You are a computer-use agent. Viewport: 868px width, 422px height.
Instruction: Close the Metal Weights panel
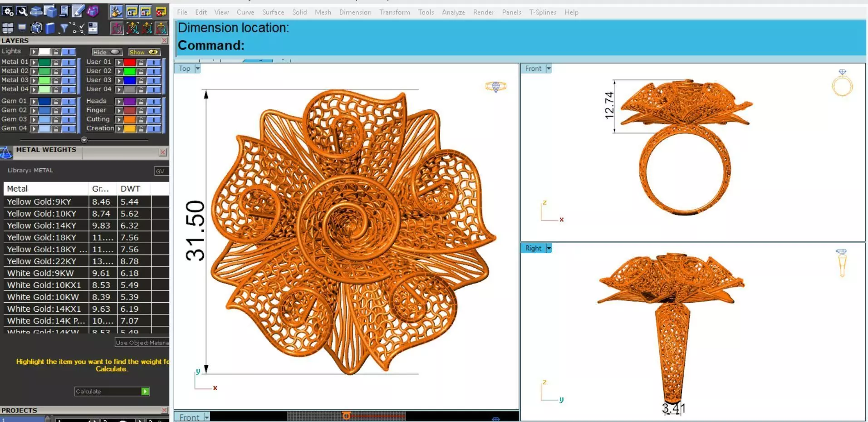tap(163, 152)
